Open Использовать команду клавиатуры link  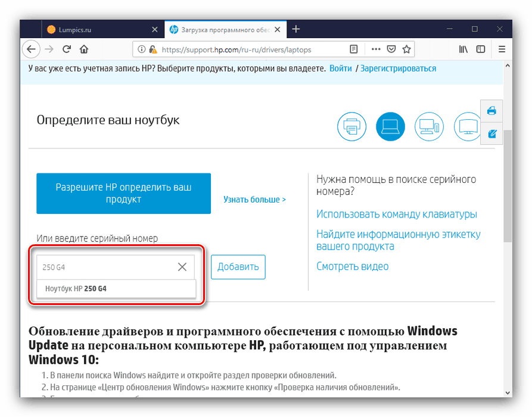[397, 214]
